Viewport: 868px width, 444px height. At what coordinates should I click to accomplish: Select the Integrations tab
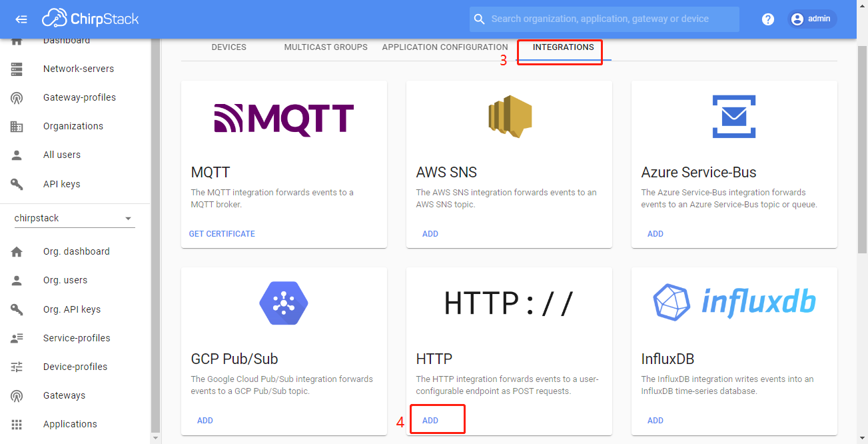coord(564,47)
